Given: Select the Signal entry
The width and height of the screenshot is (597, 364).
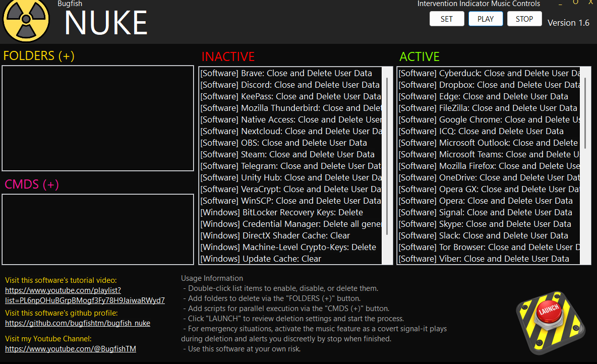Looking at the screenshot, I should 489,212.
